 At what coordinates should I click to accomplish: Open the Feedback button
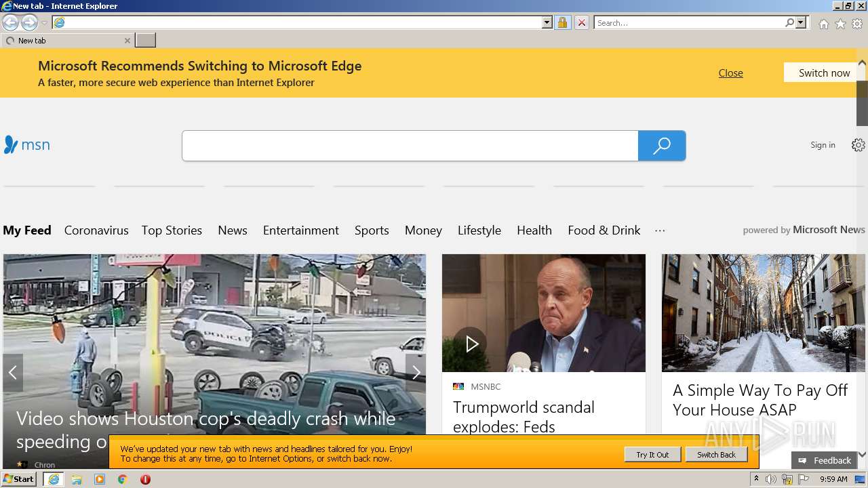coord(824,460)
